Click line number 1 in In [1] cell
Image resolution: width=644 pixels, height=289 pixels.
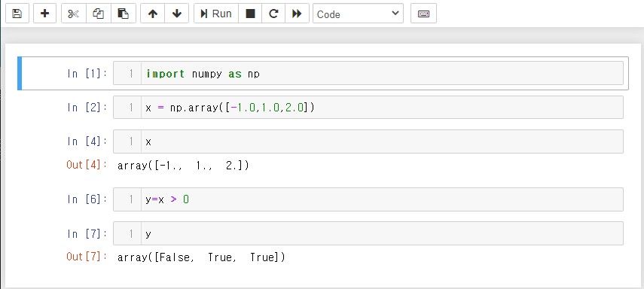coord(131,74)
